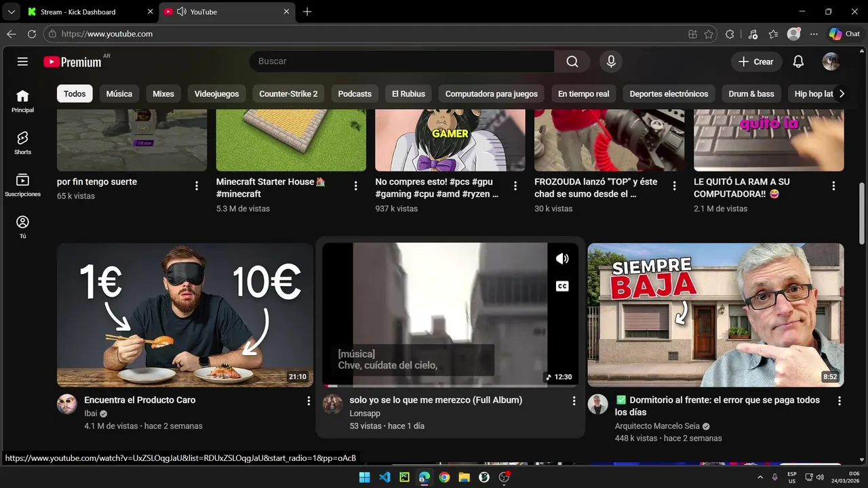Open PyCharm from the taskbar
The image size is (868, 488).
(404, 477)
